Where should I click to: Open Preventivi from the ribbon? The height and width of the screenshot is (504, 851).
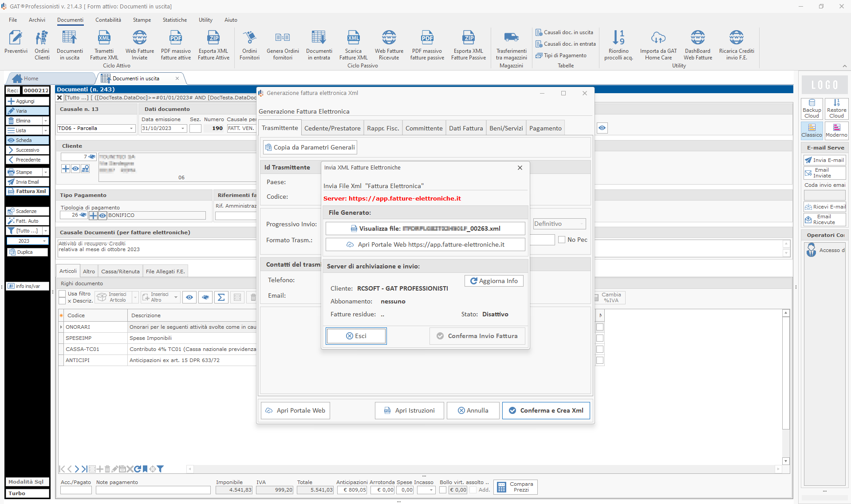16,42
